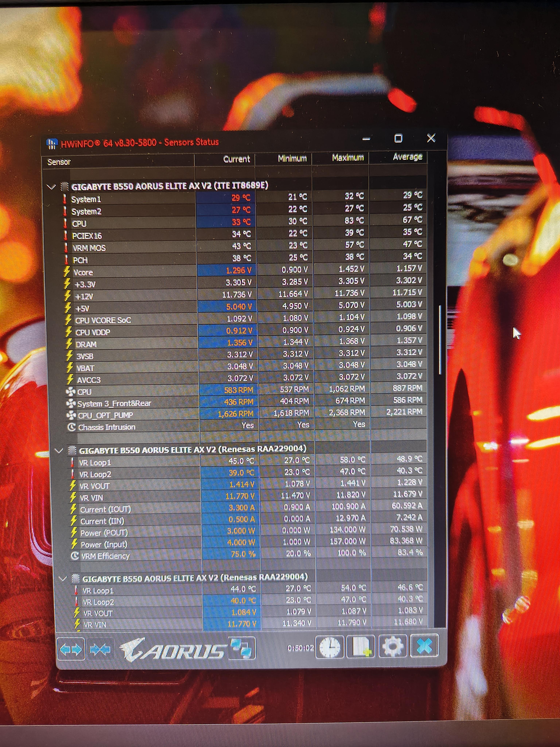Click the vertical scrollbar thumb
Viewport: 560px width, 747px height.
(x=440, y=339)
